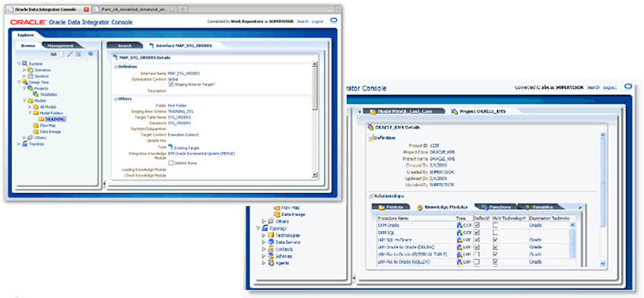Click the Scenarios icon in left window tree
Viewport: 644px width, 298px height.
(x=30, y=70)
